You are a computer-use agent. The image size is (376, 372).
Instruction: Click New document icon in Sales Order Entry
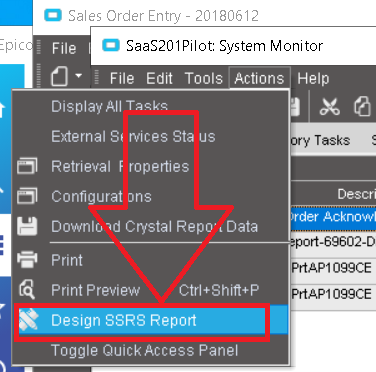59,76
